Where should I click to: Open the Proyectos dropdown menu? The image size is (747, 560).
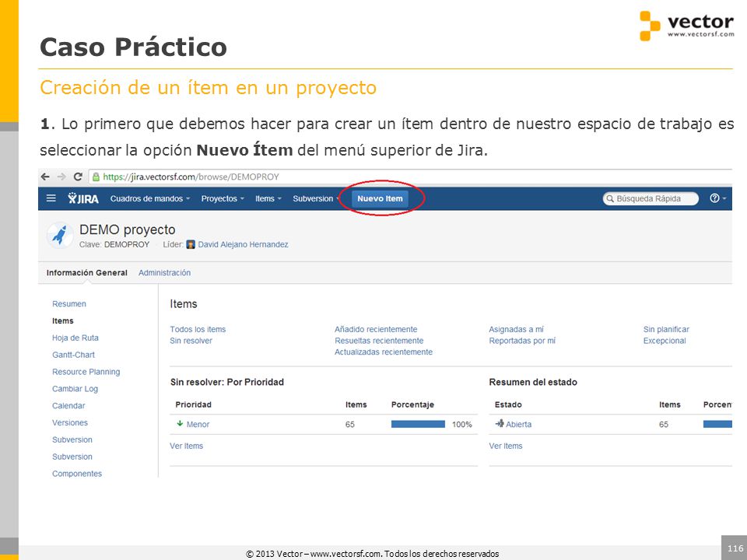(x=223, y=198)
